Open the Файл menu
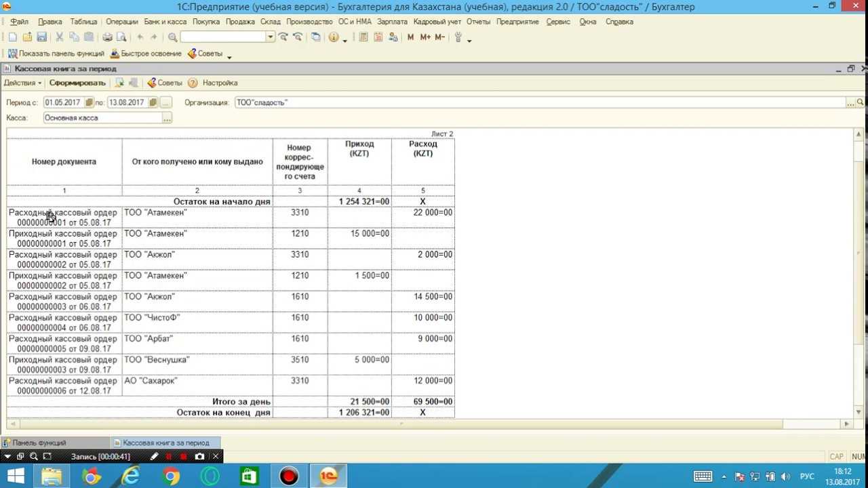This screenshot has height=488, width=868. (19, 22)
